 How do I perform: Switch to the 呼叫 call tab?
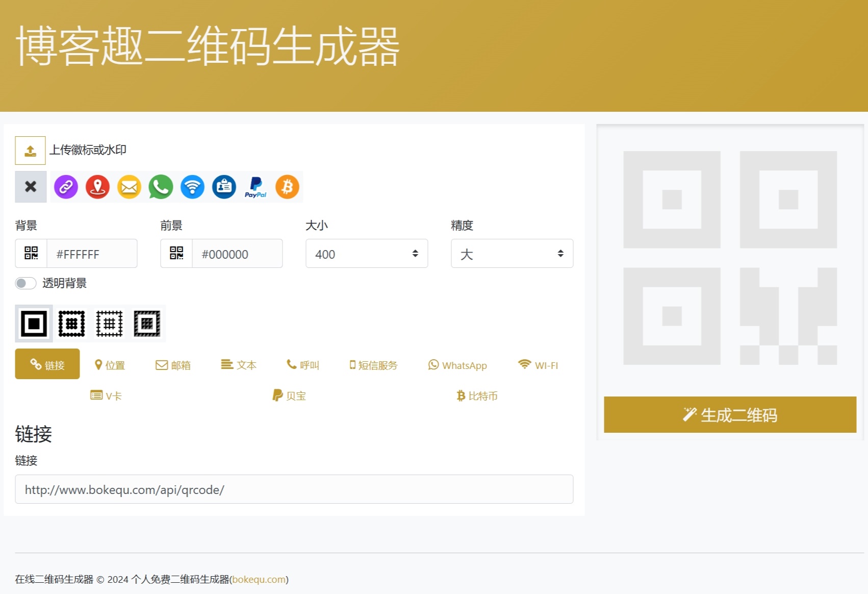tap(303, 365)
